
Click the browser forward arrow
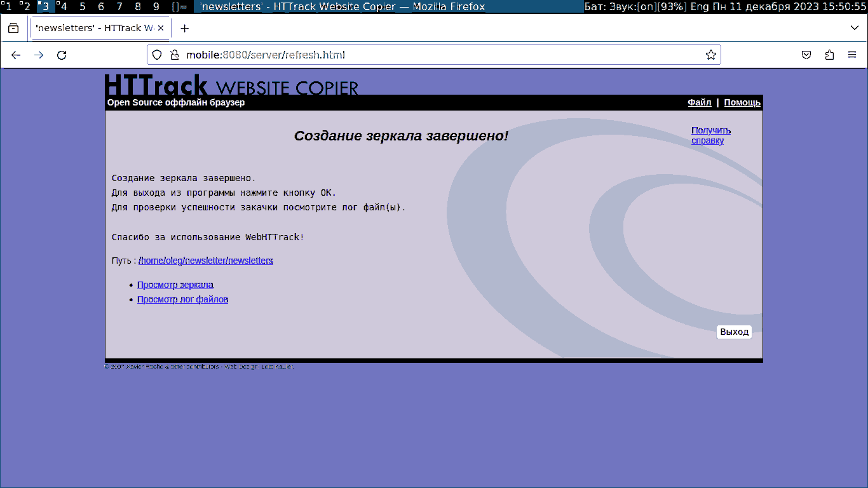click(39, 55)
